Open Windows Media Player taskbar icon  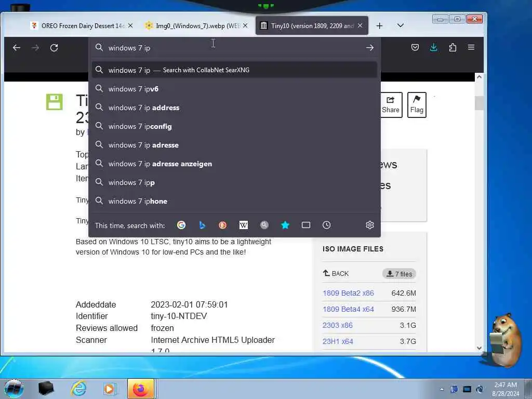pos(109,389)
